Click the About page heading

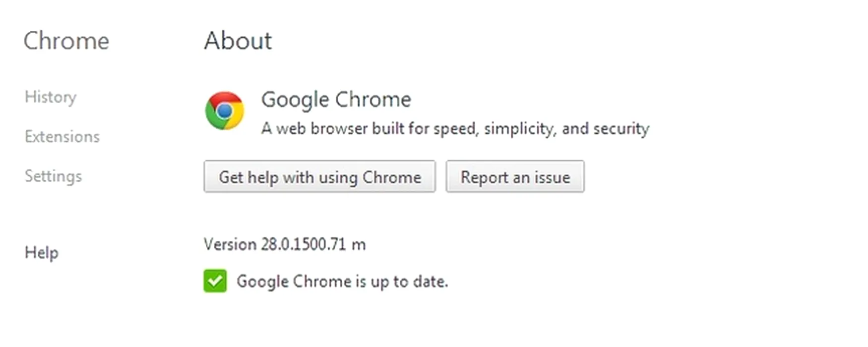click(238, 41)
